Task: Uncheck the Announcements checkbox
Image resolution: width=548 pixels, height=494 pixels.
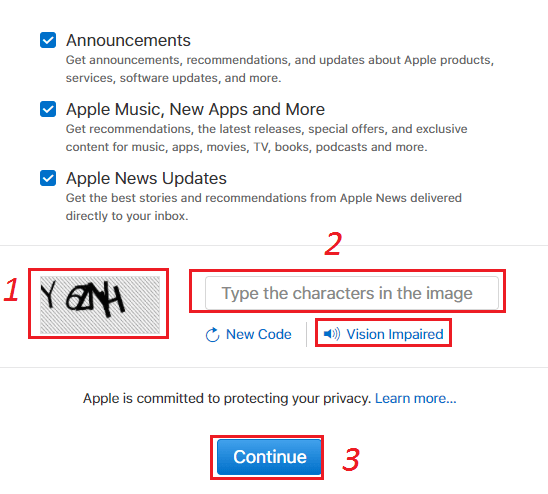Action: (x=48, y=40)
